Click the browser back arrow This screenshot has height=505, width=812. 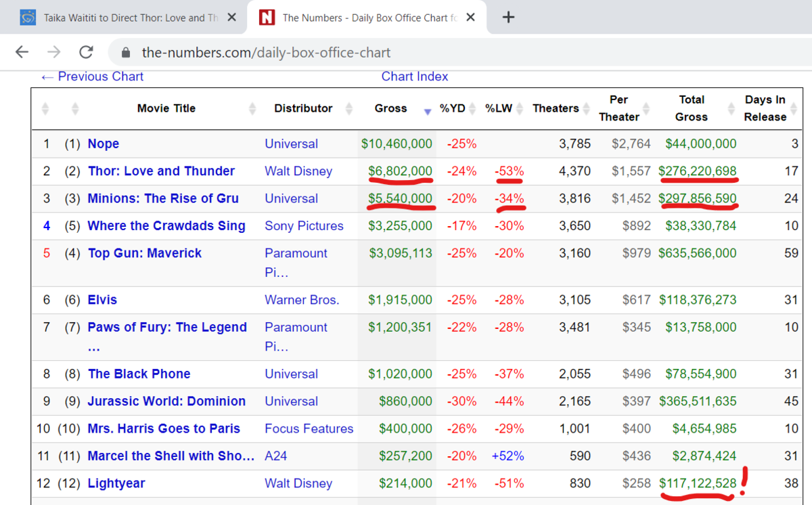[22, 52]
